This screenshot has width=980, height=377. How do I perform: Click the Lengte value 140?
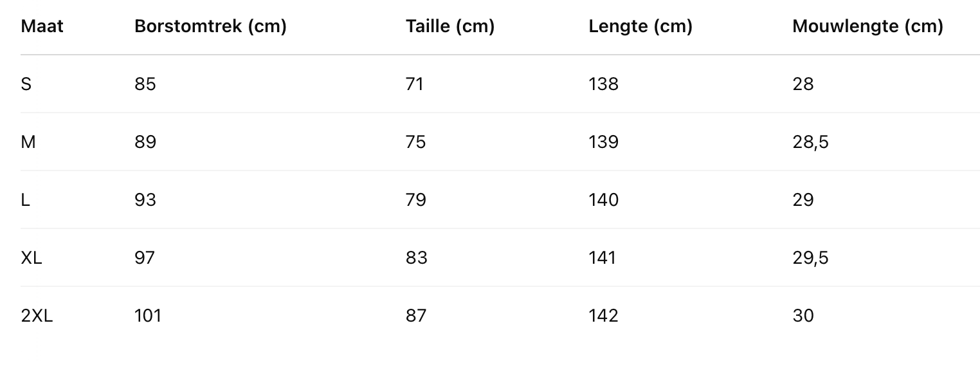604,200
